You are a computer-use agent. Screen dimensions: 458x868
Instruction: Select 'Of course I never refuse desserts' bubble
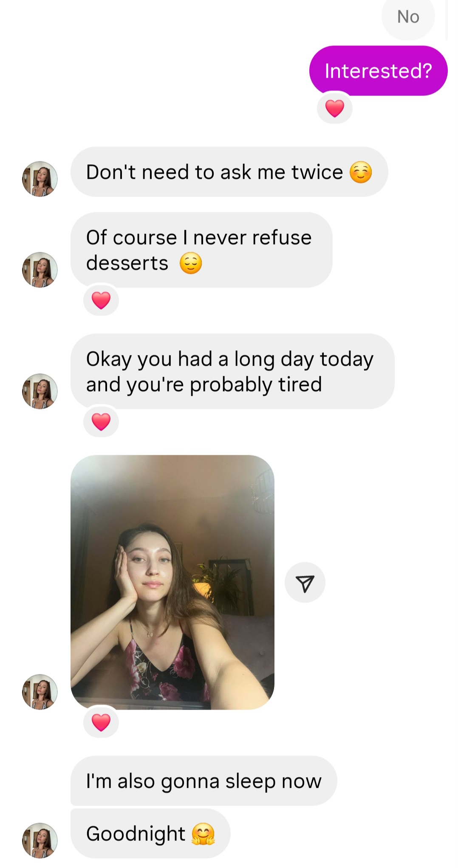pos(201,250)
